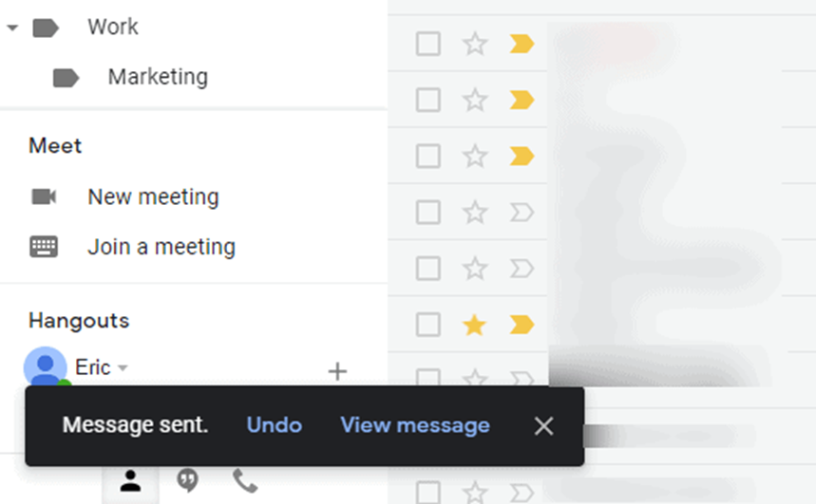816x504 pixels.
Task: Start a New meeting in Meet
Action: [x=153, y=197]
